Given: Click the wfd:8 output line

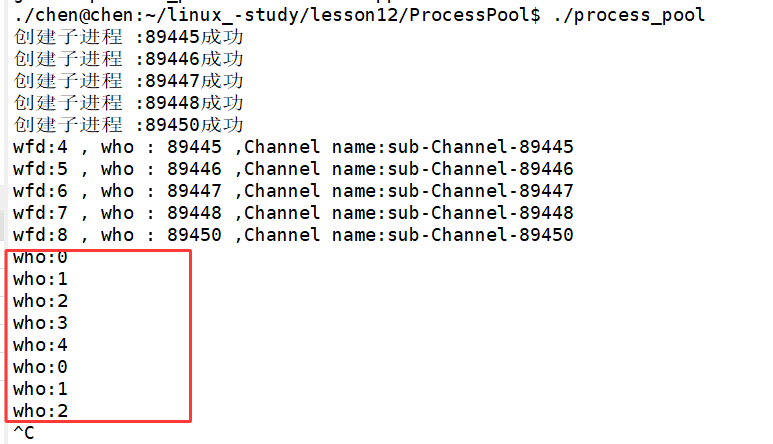Looking at the screenshot, I should [x=293, y=235].
